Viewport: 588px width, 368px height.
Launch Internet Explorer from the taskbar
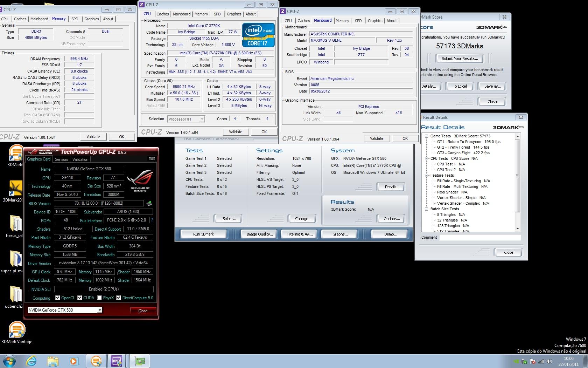pyautogui.click(x=31, y=361)
